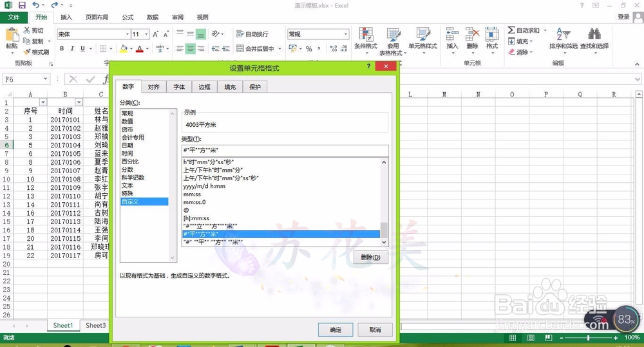Open Format as Table (套用表格格式)
This screenshot has width=644, height=347.
tap(393, 41)
